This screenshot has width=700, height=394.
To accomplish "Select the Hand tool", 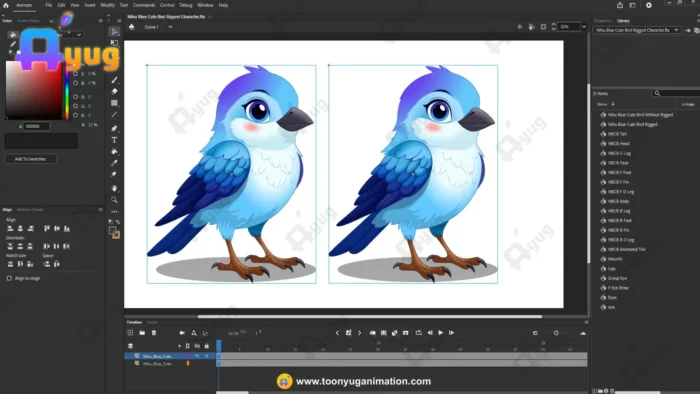I will pos(114,188).
